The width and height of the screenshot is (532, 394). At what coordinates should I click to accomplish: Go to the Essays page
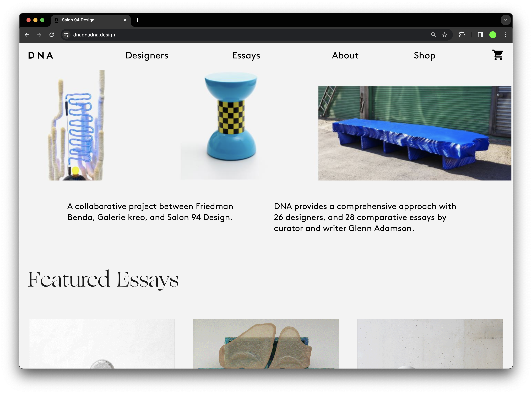246,55
